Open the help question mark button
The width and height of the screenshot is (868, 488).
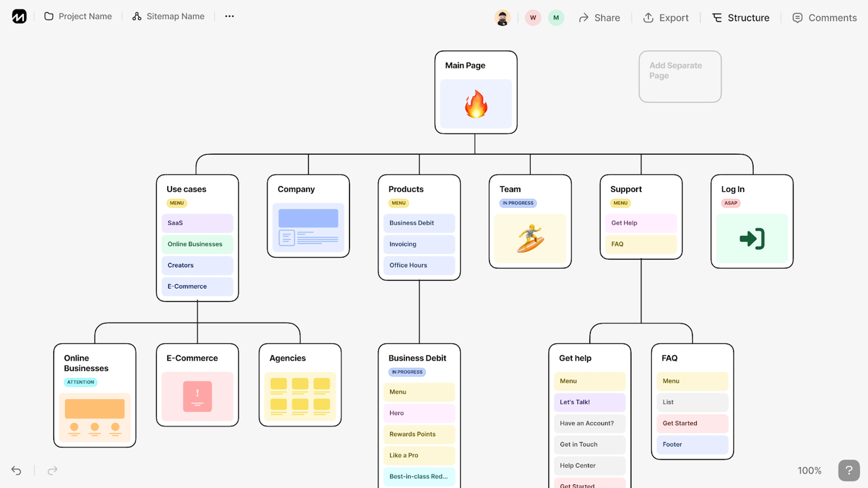pos(849,470)
